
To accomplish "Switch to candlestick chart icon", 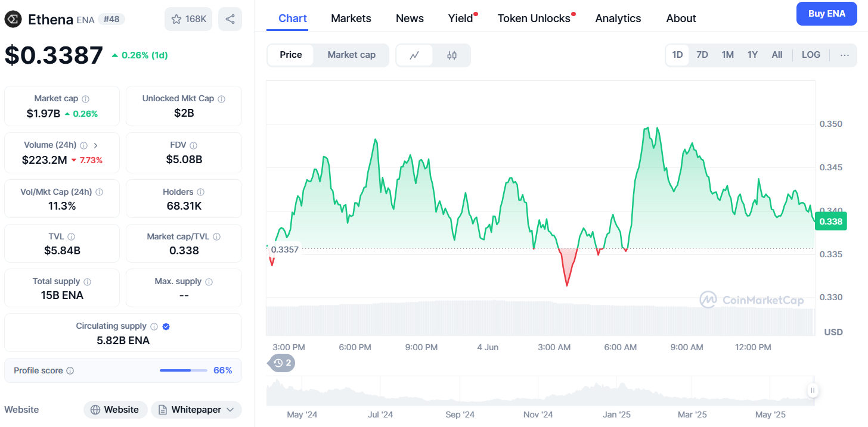I will pyautogui.click(x=452, y=55).
